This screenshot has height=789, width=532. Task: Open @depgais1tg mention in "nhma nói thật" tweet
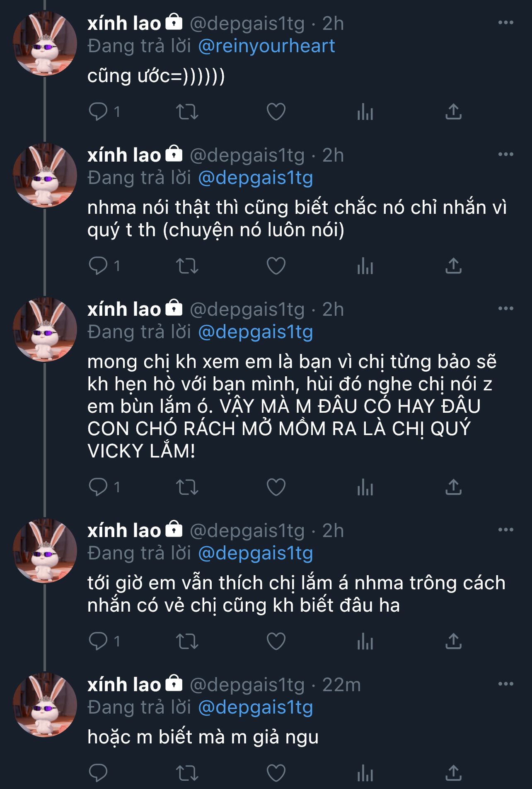(256, 178)
